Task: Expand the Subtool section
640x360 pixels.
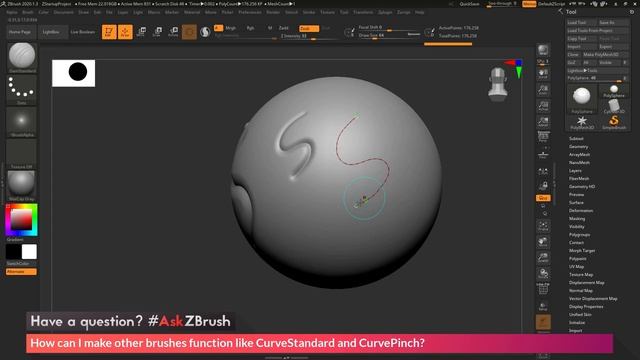Action: [x=576, y=139]
